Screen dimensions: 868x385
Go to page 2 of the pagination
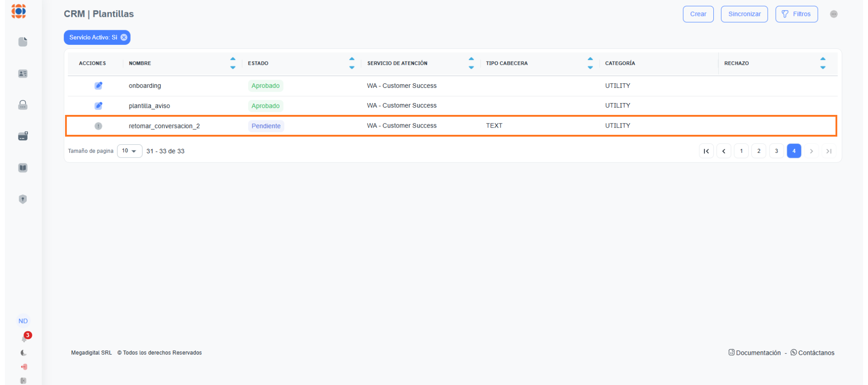point(759,151)
